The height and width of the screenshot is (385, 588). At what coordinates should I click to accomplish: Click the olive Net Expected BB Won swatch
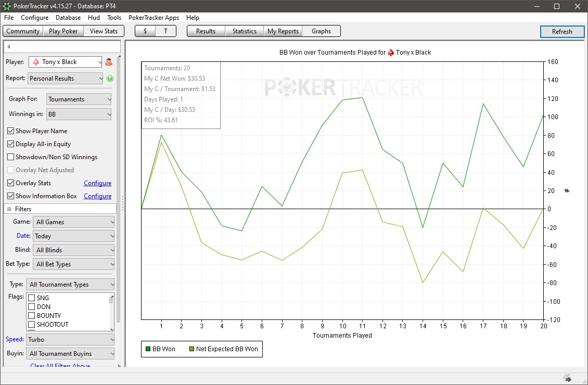191,349
